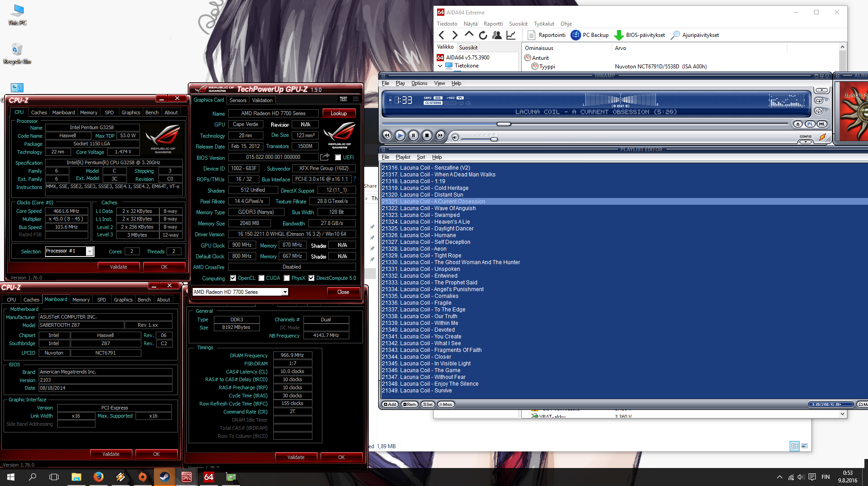Open playlist Misc menu button
This screenshot has width=868, height=486.
coord(446,404)
